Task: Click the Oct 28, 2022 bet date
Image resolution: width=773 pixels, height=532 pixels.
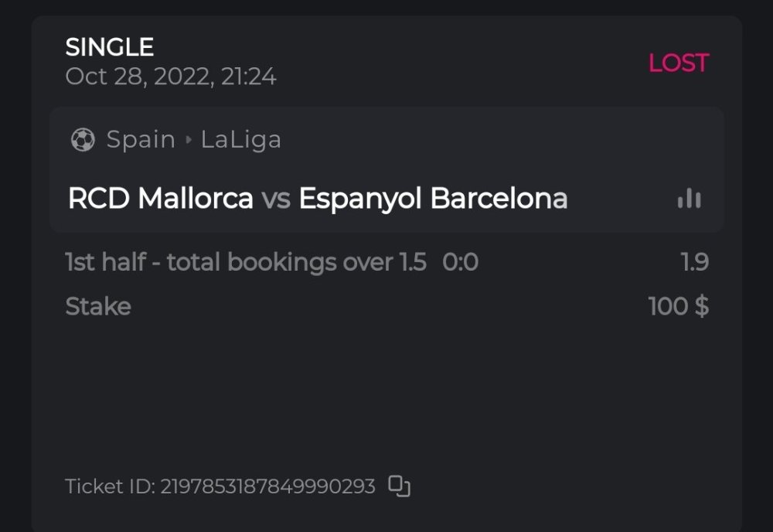Action: pos(171,77)
